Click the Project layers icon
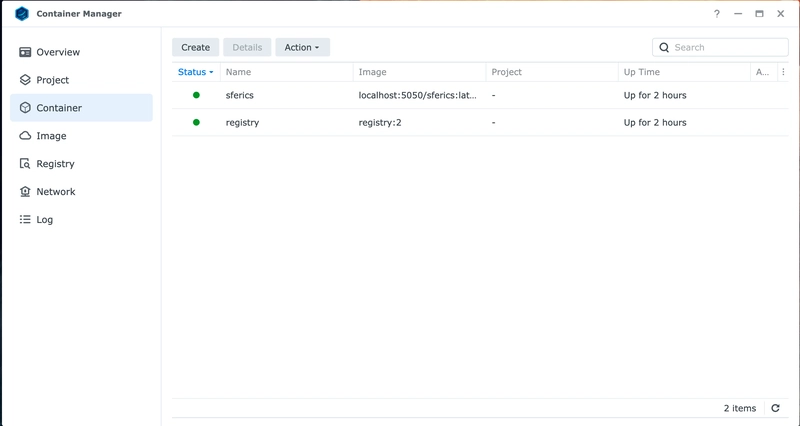Image resolution: width=800 pixels, height=426 pixels. [25, 80]
